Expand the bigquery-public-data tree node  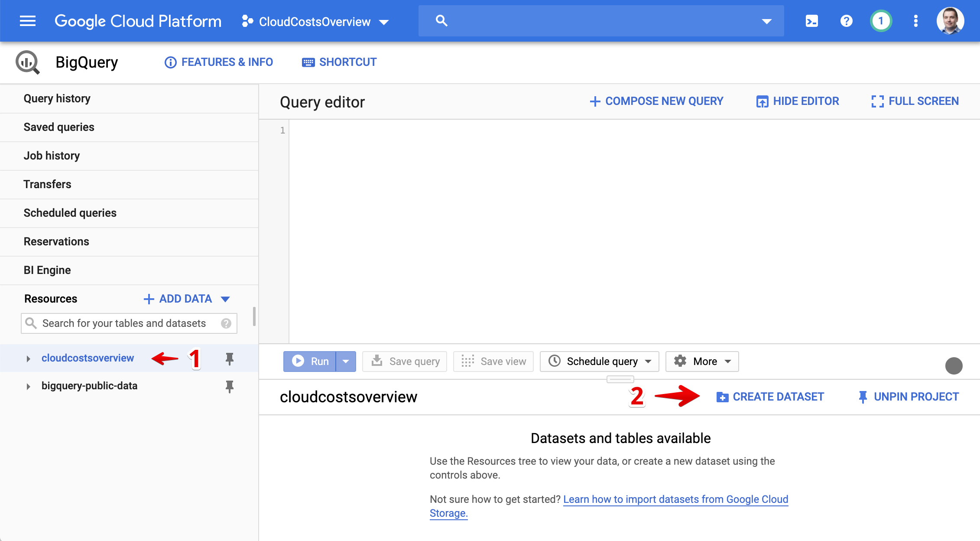pyautogui.click(x=28, y=386)
